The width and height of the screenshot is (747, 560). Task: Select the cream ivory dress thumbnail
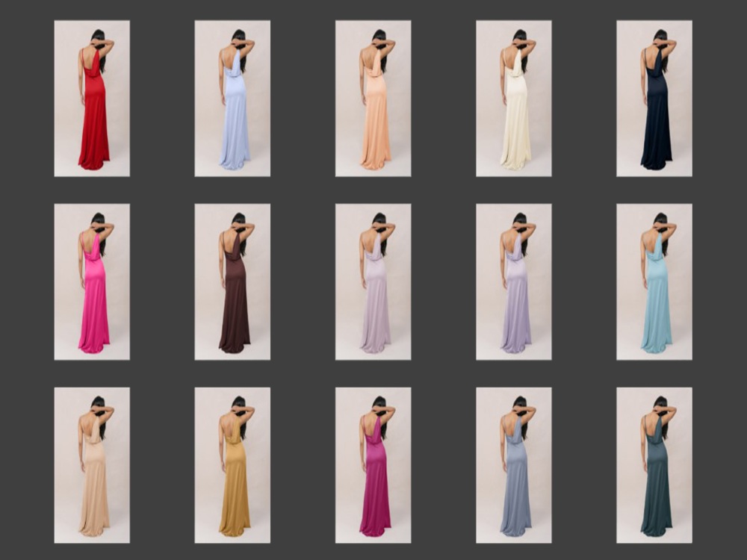coord(514,99)
